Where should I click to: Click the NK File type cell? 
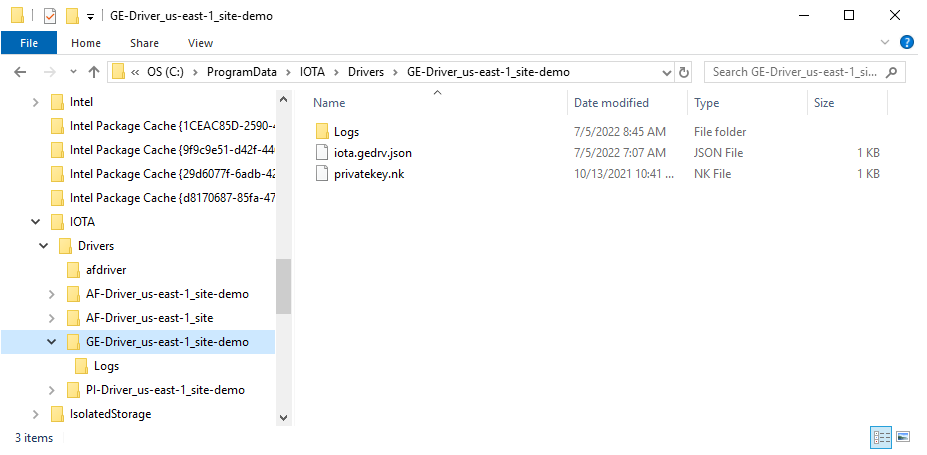coord(712,174)
